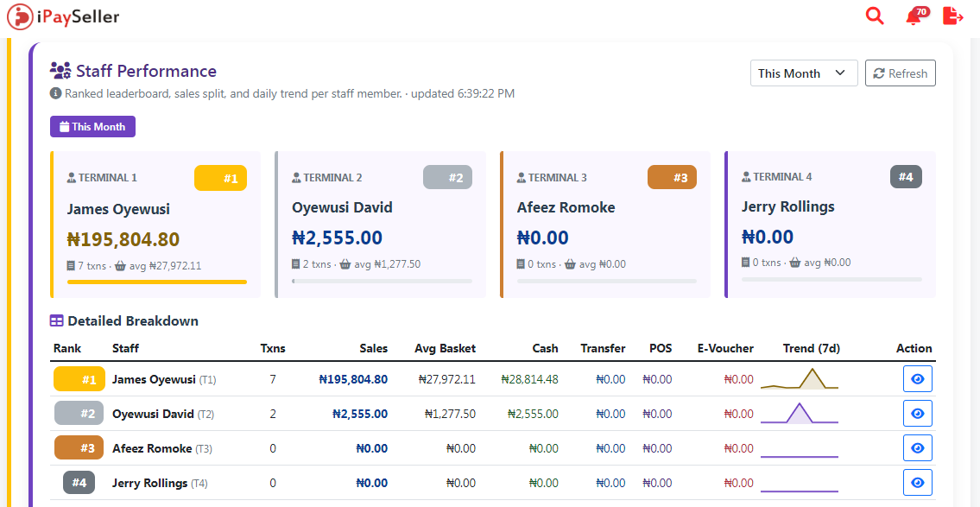Click James Oyewusi (T1) in the table

[x=164, y=379]
